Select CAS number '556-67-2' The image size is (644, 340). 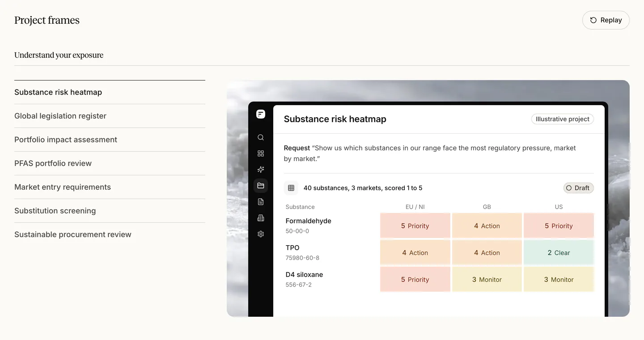[x=299, y=285]
